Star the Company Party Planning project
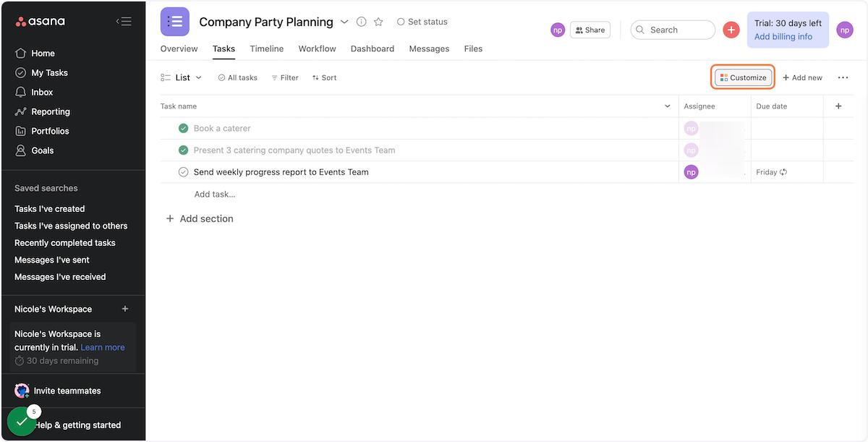The image size is (868, 442). [378, 22]
